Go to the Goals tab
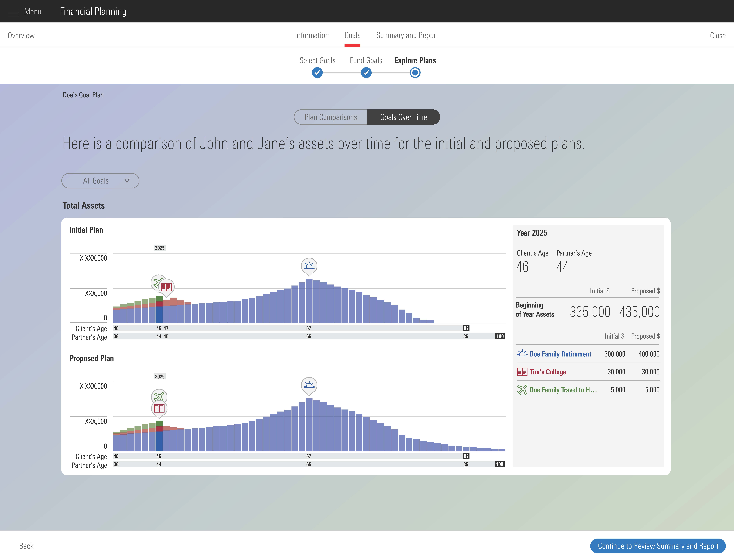 [x=353, y=35]
